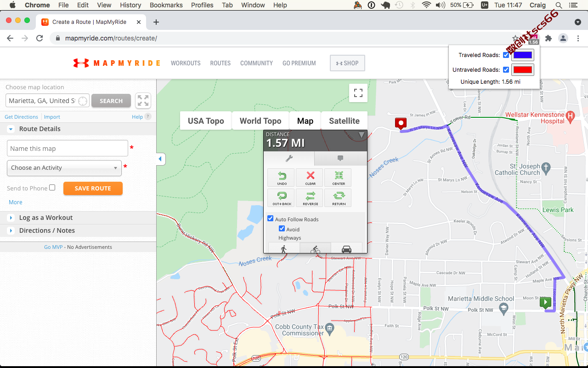
Task: Select walking mode in the route tools
Action: point(284,249)
